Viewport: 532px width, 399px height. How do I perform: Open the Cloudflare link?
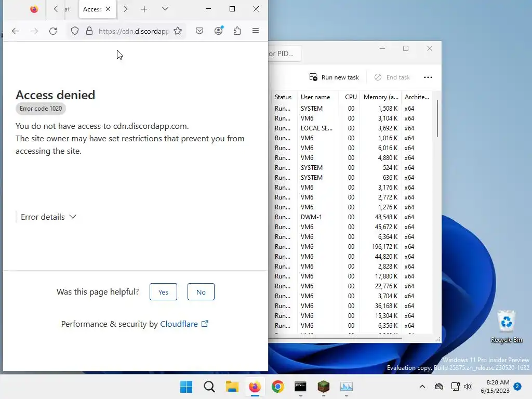184,324
